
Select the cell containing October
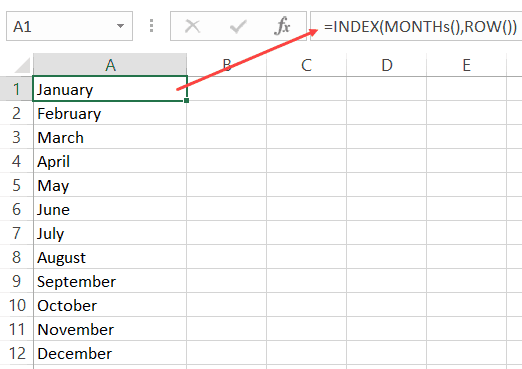pyautogui.click(x=110, y=305)
